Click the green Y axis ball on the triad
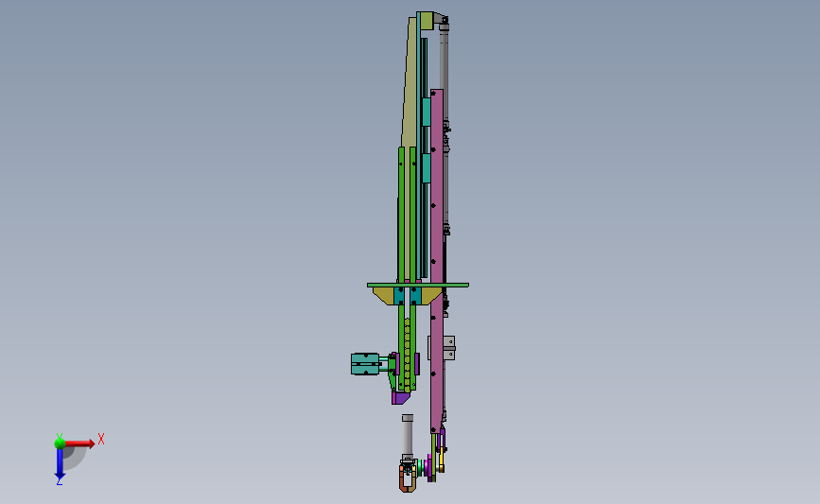The image size is (820, 504). coord(60,443)
